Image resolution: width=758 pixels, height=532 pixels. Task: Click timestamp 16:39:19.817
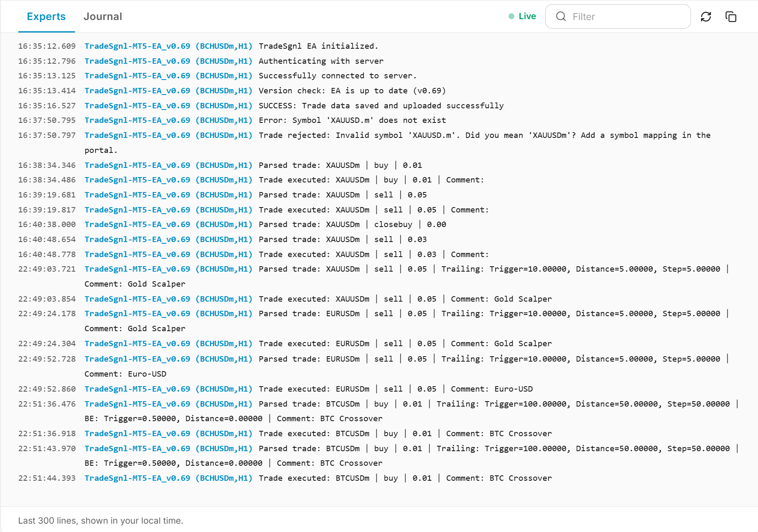pos(47,210)
